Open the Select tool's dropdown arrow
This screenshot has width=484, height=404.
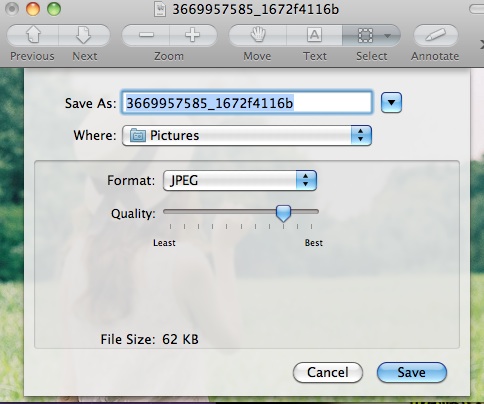388,35
